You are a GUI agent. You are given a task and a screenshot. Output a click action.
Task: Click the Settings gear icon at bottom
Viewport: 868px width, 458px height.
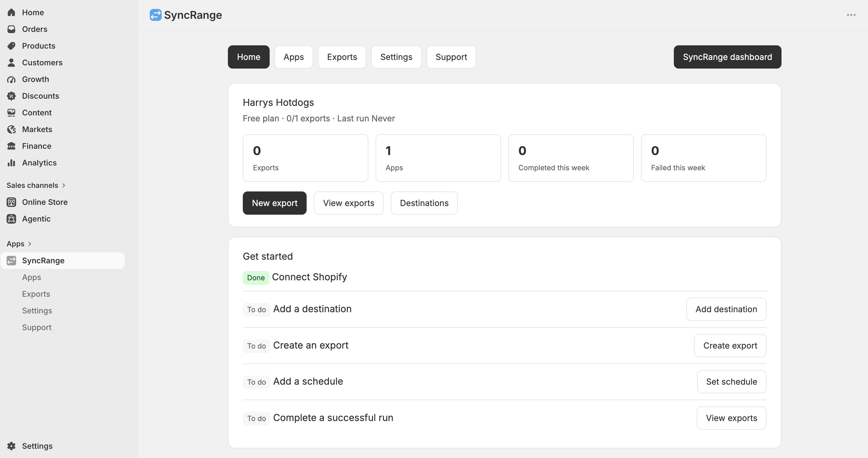[11, 446]
